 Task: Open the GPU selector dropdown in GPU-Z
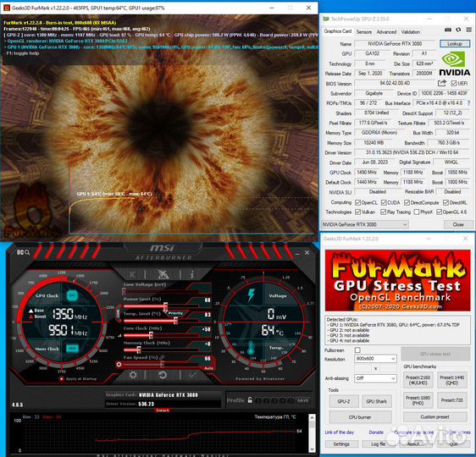coord(365,224)
